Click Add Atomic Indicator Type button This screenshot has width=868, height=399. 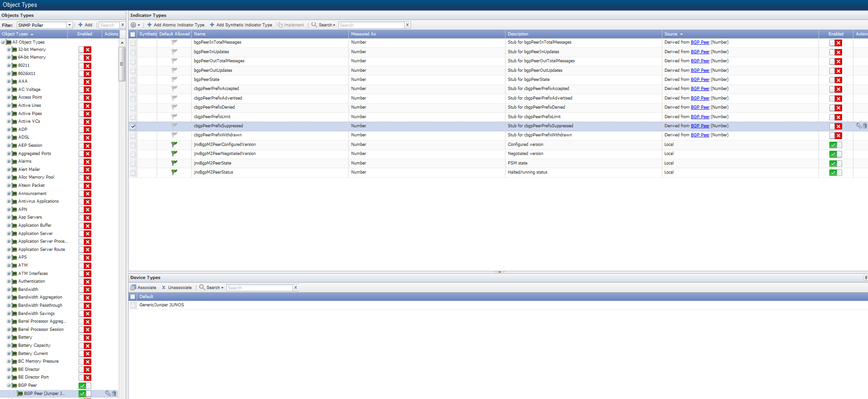175,25
